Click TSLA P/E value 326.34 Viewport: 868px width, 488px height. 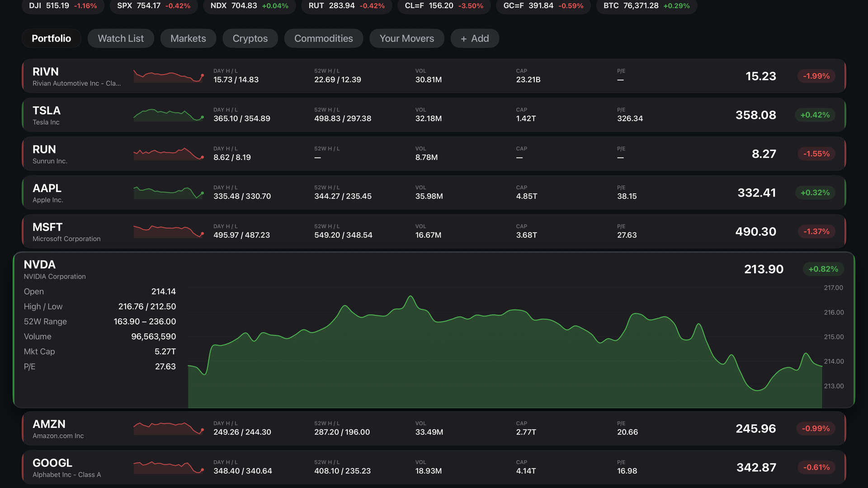click(630, 118)
